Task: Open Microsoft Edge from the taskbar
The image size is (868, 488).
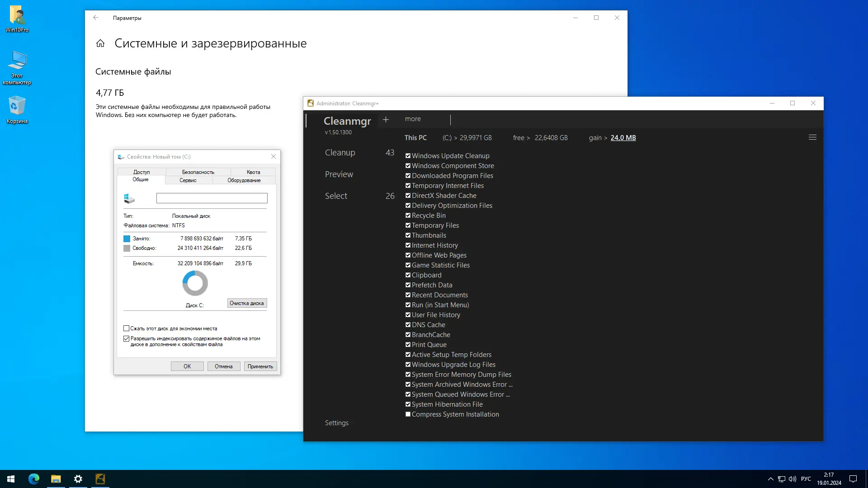Action: (x=34, y=479)
